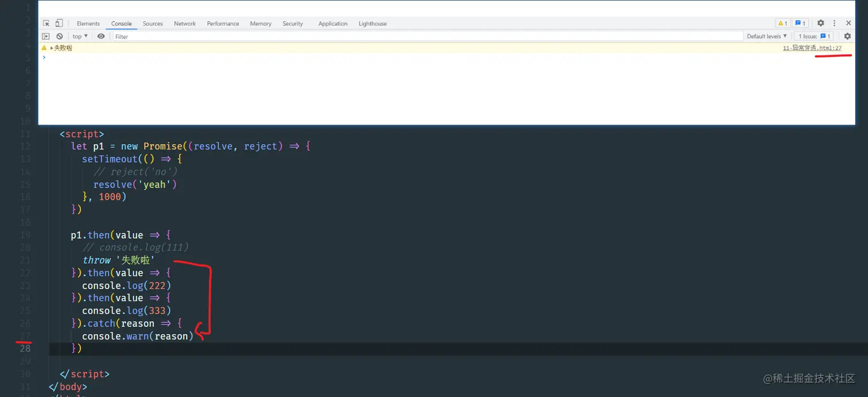
Task: Open the blue messages count badge
Action: [x=800, y=24]
